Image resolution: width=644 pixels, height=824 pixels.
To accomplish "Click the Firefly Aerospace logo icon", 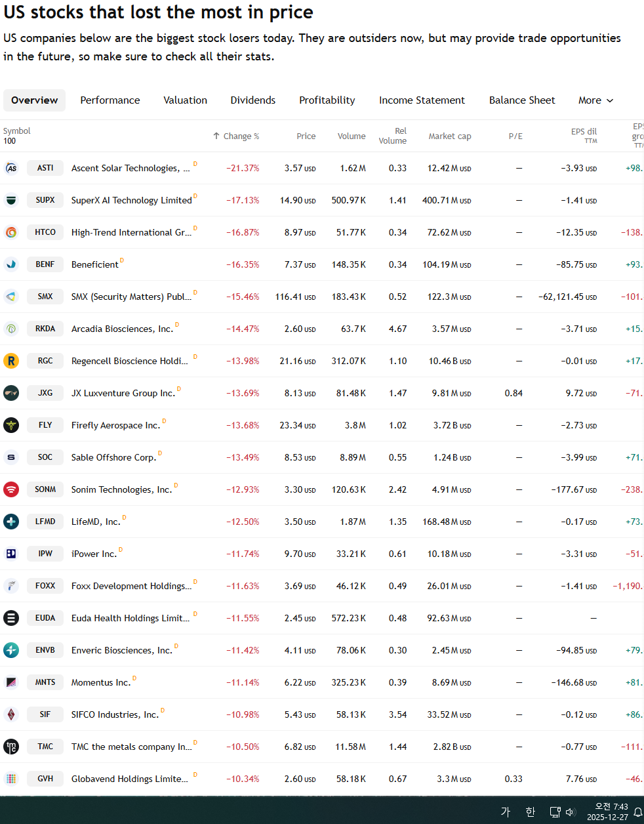I will click(x=11, y=425).
